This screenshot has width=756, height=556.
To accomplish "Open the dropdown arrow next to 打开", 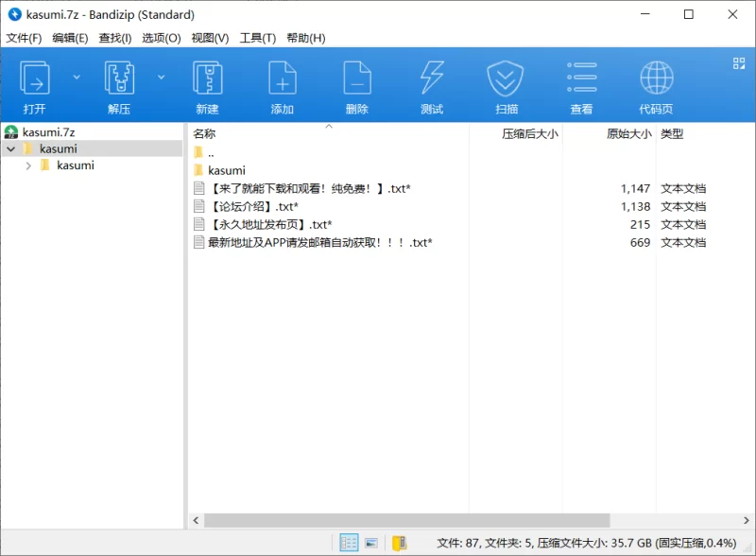I will (x=77, y=78).
